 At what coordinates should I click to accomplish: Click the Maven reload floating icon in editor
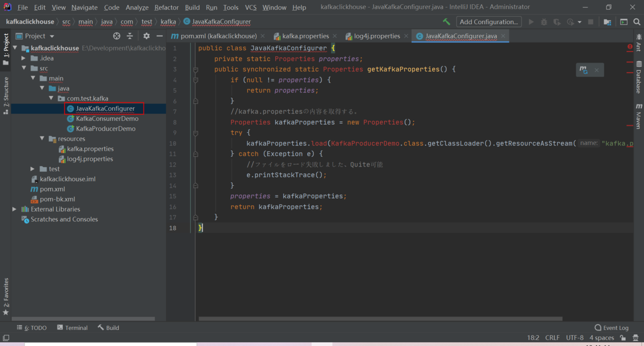[x=584, y=70]
